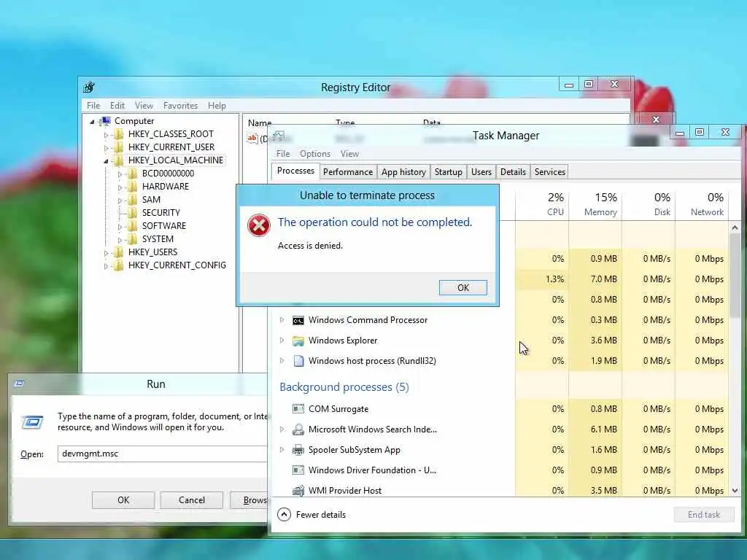This screenshot has height=560, width=747.
Task: Click the Windows Command Processor icon
Action: pyautogui.click(x=298, y=321)
